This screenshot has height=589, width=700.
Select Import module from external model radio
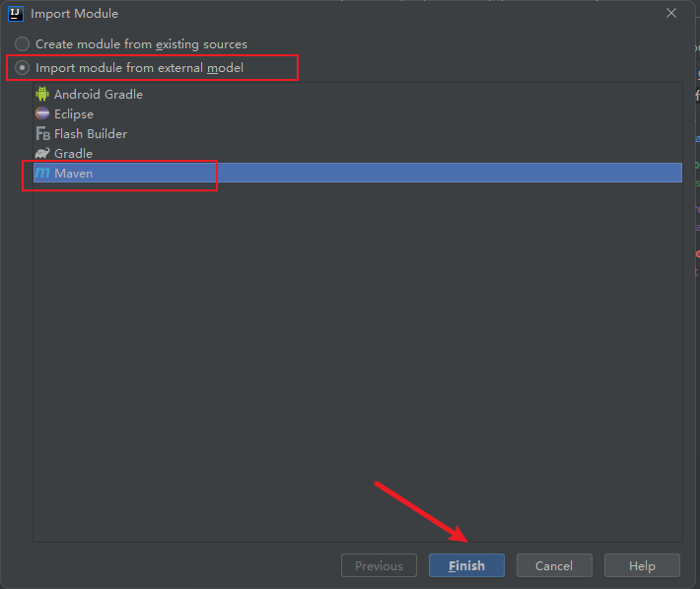(22, 67)
